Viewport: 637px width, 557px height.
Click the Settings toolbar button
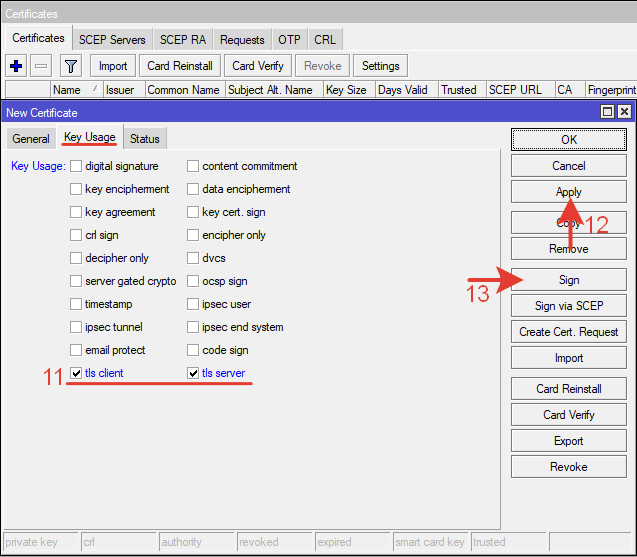[x=380, y=66]
